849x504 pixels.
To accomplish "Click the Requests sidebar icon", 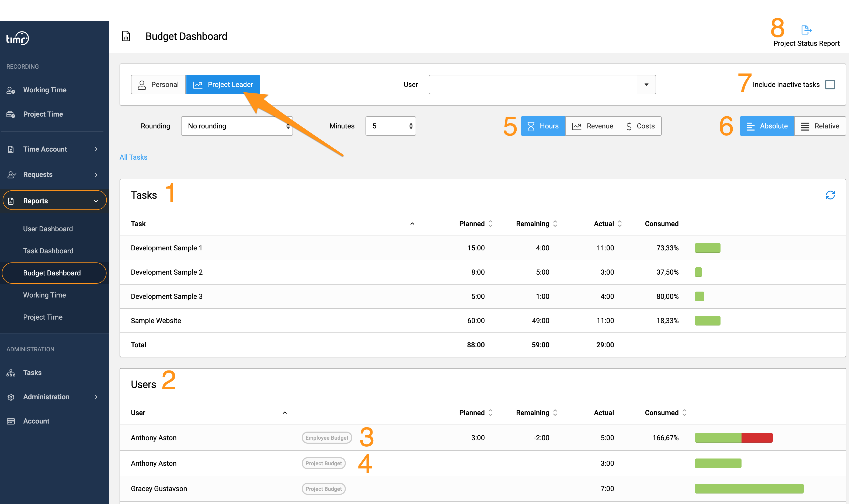I will pyautogui.click(x=11, y=174).
